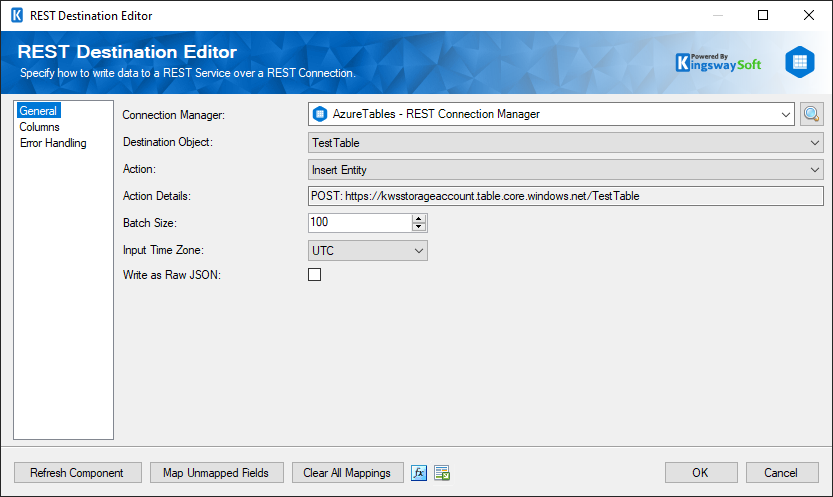The image size is (833, 497).
Task: Close the REST Destination Editor window
Action: click(809, 15)
